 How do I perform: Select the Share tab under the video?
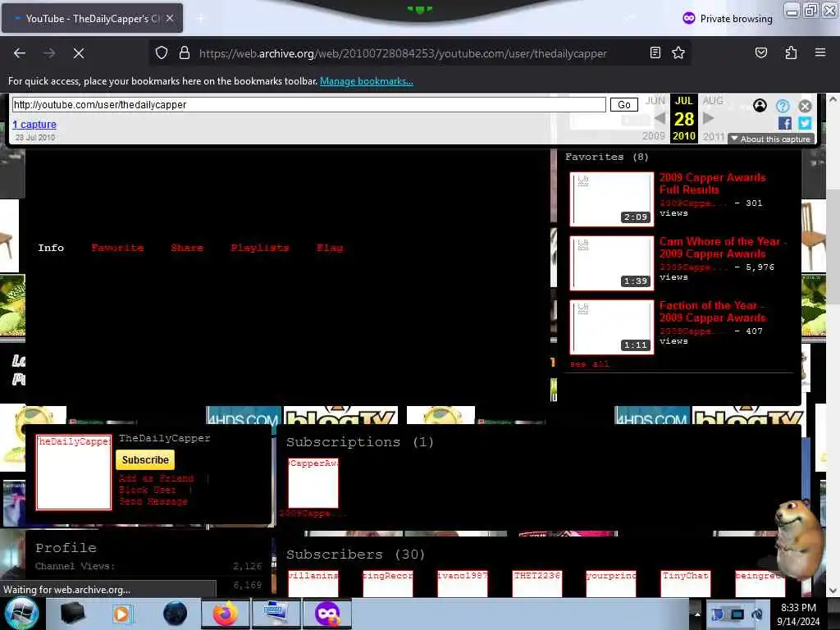pyautogui.click(x=187, y=248)
